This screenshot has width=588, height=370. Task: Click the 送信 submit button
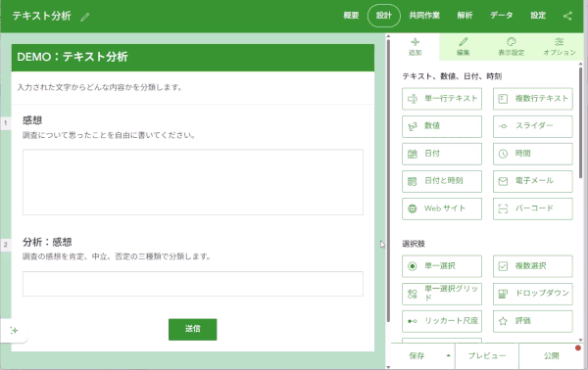(192, 329)
